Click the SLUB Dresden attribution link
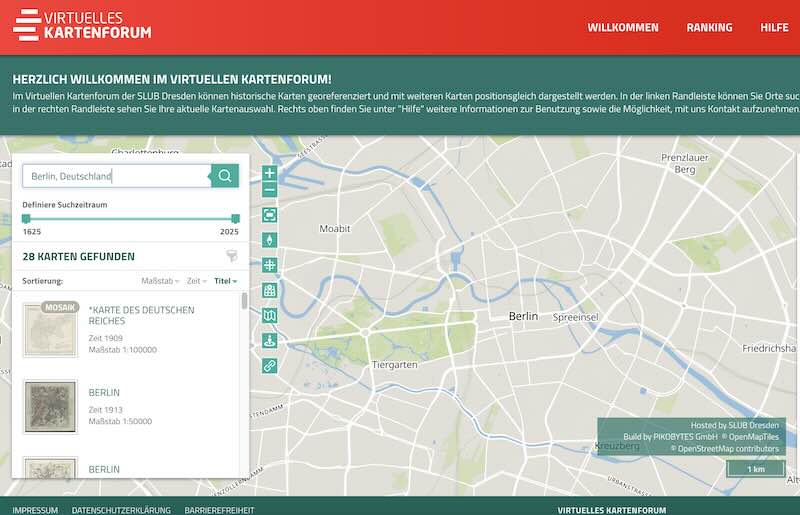This screenshot has height=515, width=800. [x=754, y=425]
